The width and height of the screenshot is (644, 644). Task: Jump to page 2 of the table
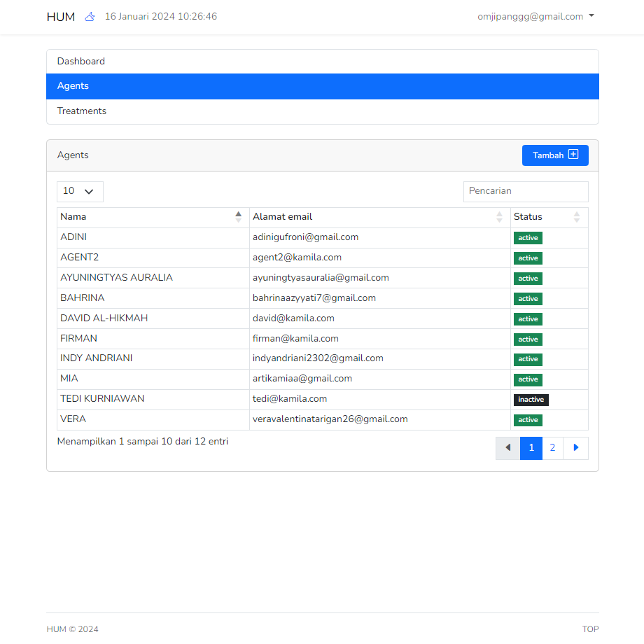coord(552,448)
